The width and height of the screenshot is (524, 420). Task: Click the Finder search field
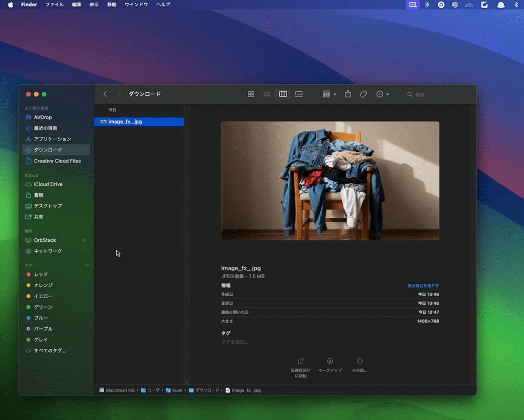(x=438, y=94)
